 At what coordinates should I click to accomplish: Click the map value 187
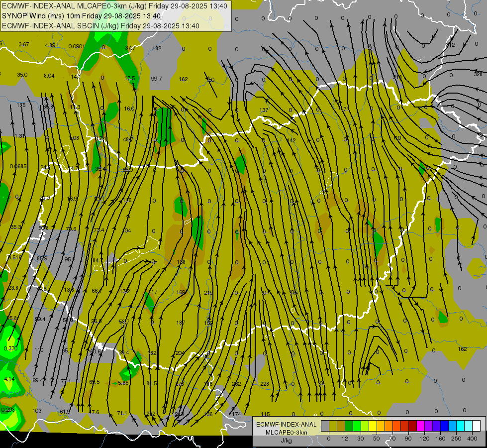(181, 323)
